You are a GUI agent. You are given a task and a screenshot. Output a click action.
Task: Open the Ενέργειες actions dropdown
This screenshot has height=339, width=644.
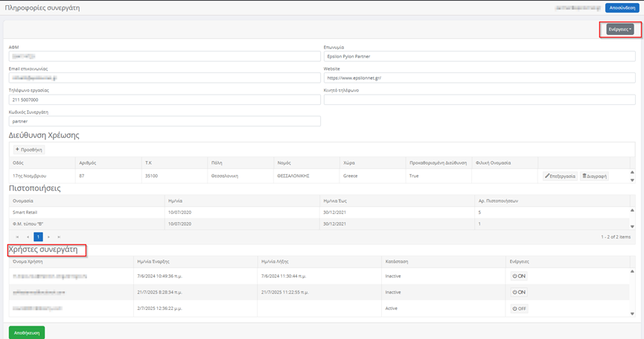619,29
